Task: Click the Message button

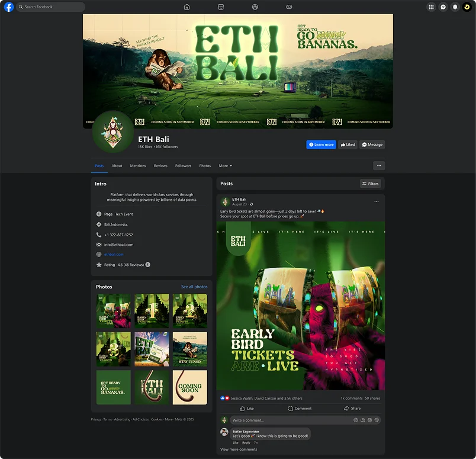Action: (372, 145)
